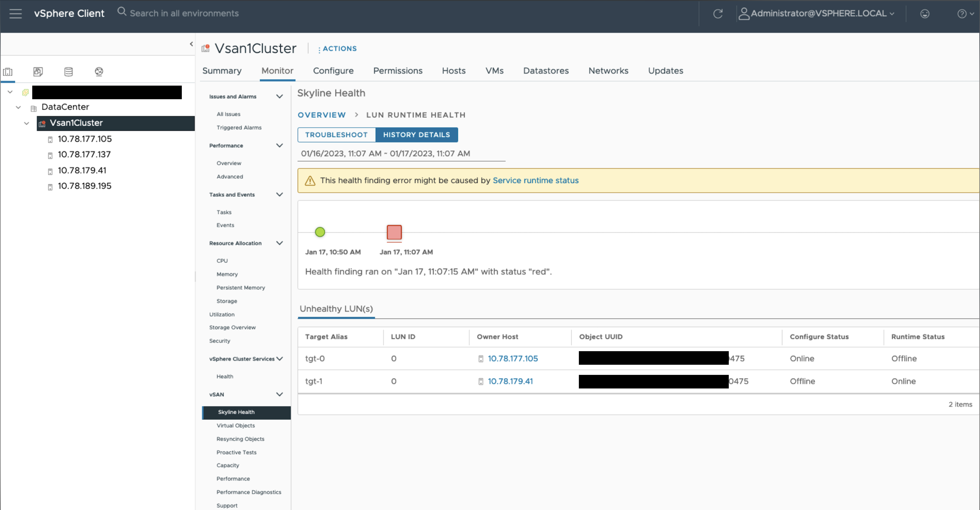Open the Datastores tab

[546, 71]
